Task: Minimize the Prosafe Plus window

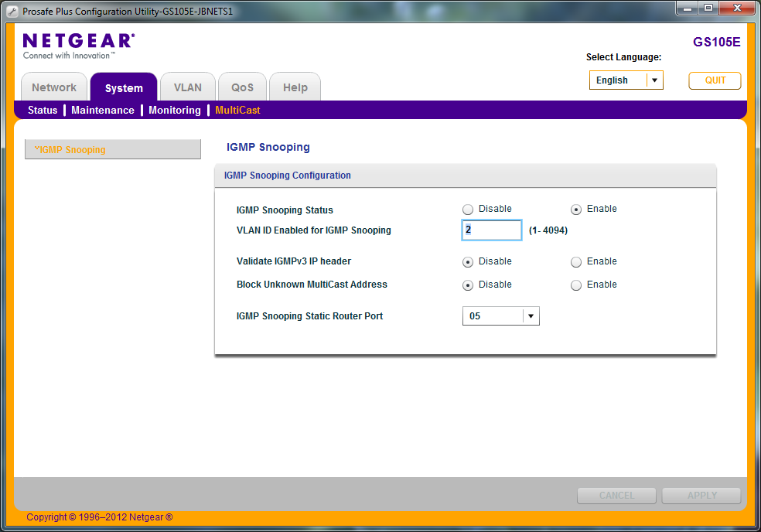Action: tap(688, 9)
